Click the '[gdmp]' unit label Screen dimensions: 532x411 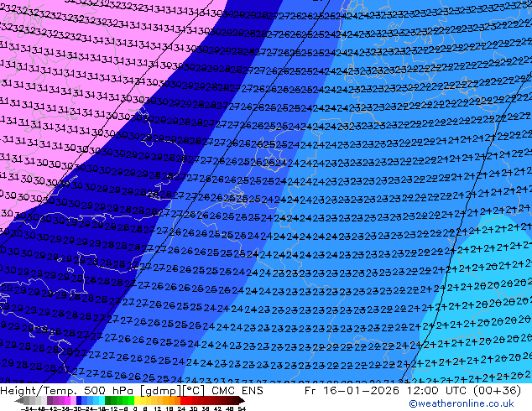161,391
